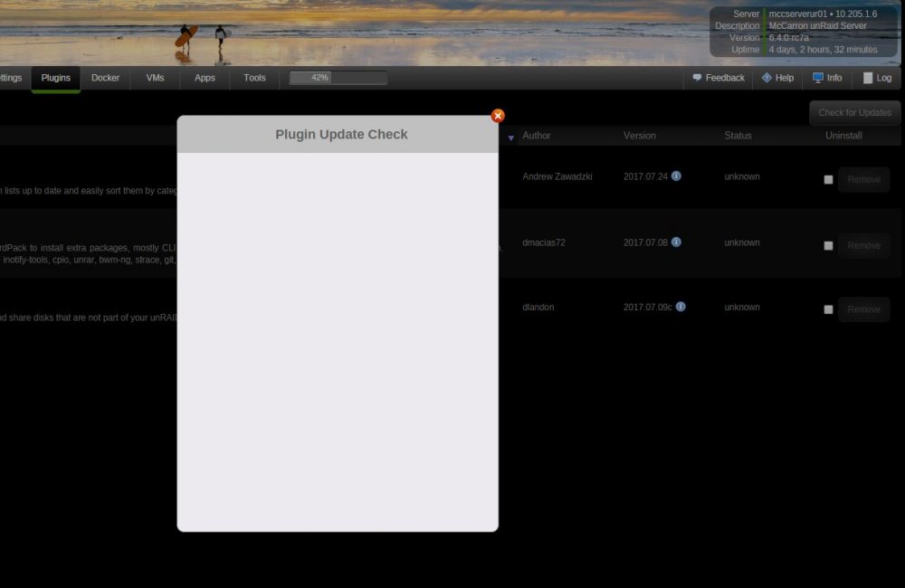The height and width of the screenshot is (588, 905).
Task: Open the Tools tab
Action: pyautogui.click(x=254, y=78)
